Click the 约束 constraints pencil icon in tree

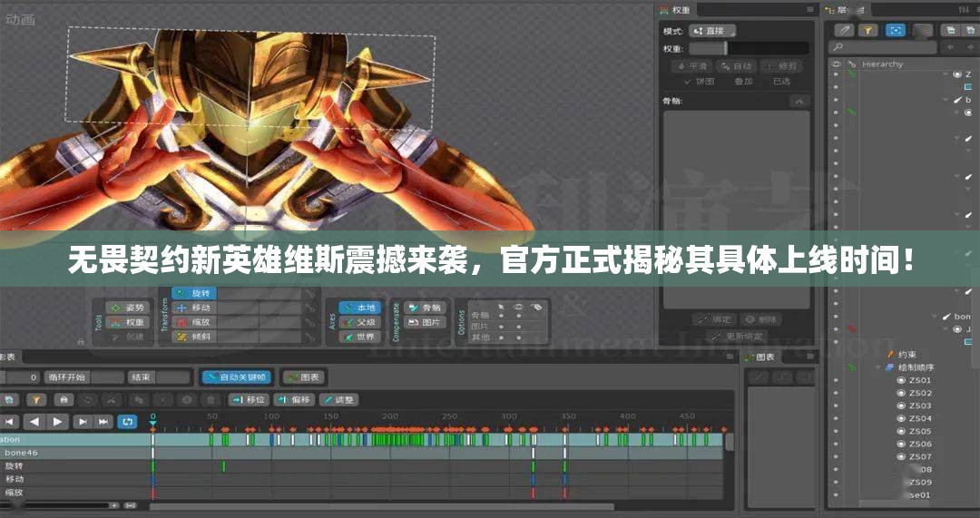(891, 355)
